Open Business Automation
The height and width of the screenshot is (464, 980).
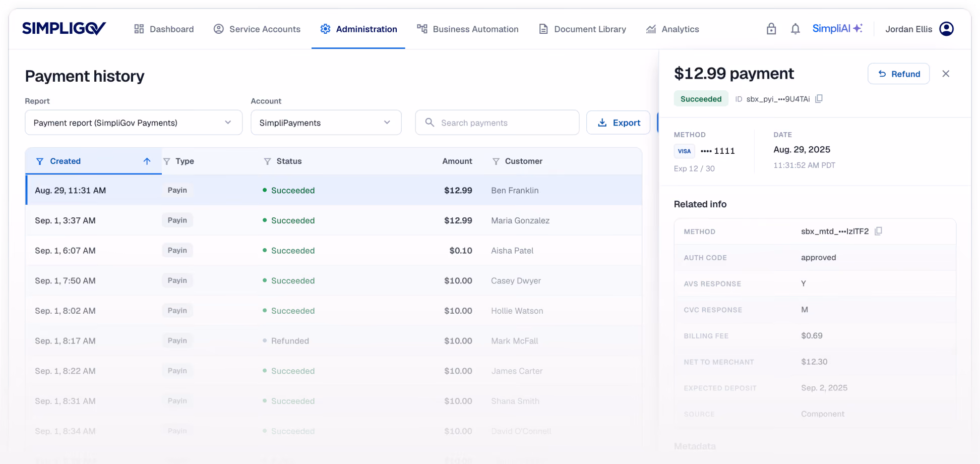[x=468, y=29]
